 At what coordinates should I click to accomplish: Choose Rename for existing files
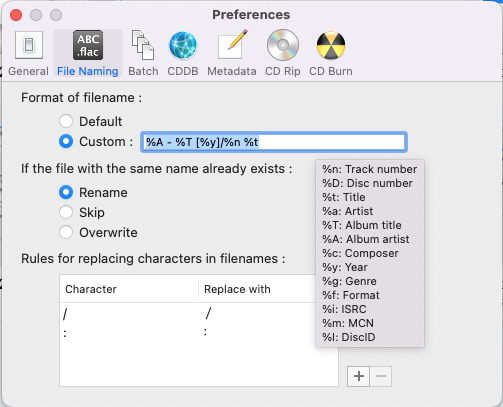[x=66, y=192]
